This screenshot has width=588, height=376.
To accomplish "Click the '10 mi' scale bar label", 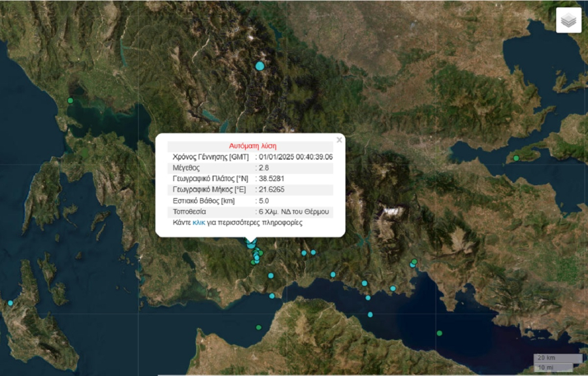I will pos(546,367).
